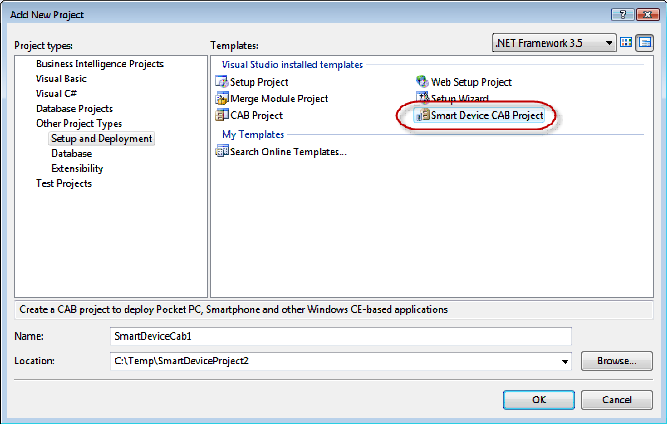This screenshot has height=424, width=667.
Task: Select Setup and Deployment project type
Action: tap(101, 139)
